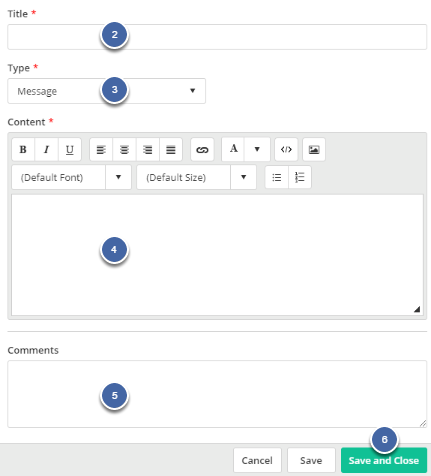Open the Default Font dropdown
The image size is (431, 476).
71,177
